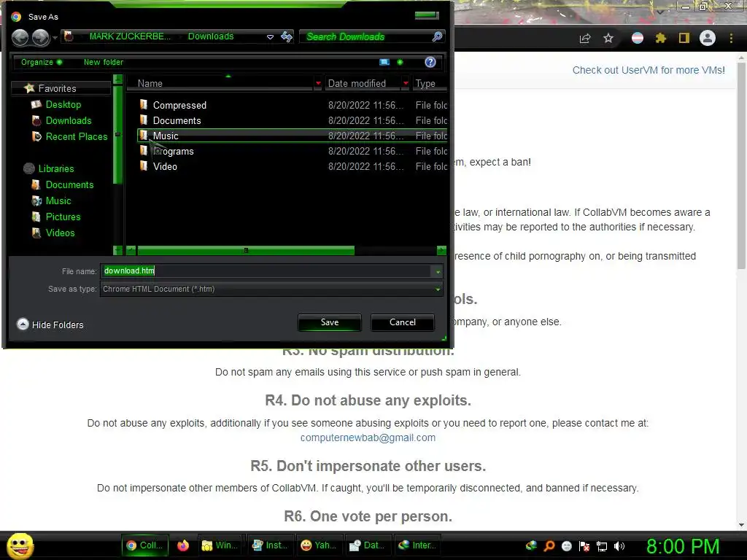Expand address bar previous locations dropdown
747x560 pixels.
[270, 36]
